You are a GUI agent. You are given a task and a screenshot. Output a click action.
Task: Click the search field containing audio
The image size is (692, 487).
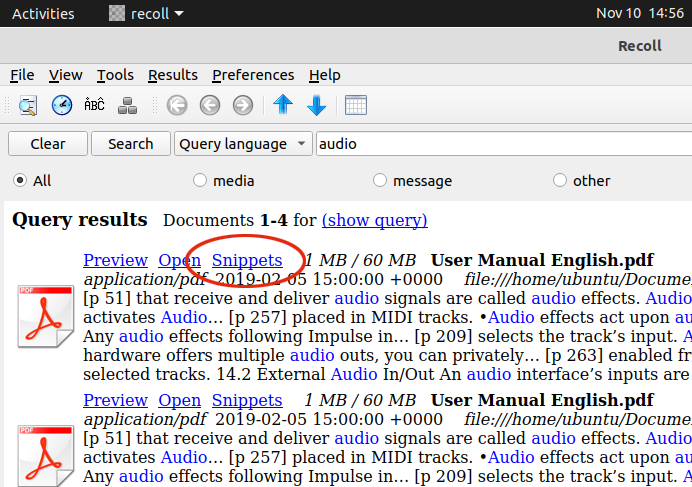pyautogui.click(x=504, y=144)
